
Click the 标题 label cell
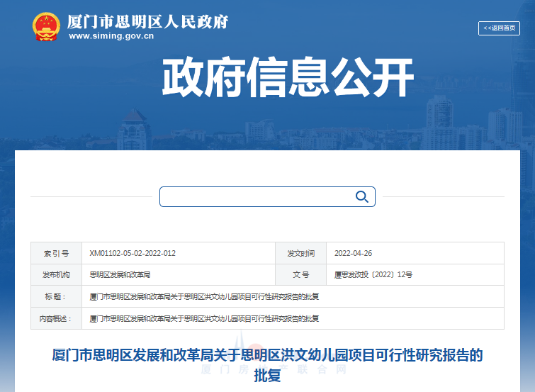pos(56,296)
